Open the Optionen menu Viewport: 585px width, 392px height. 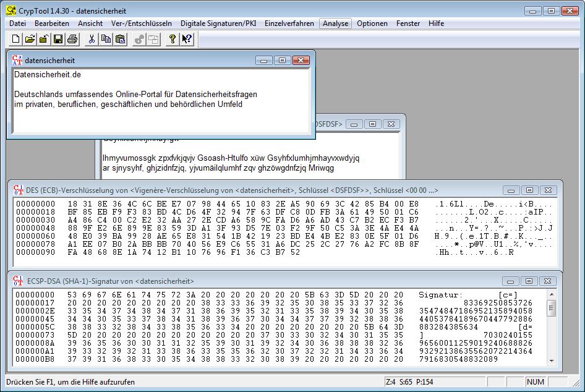coord(372,23)
